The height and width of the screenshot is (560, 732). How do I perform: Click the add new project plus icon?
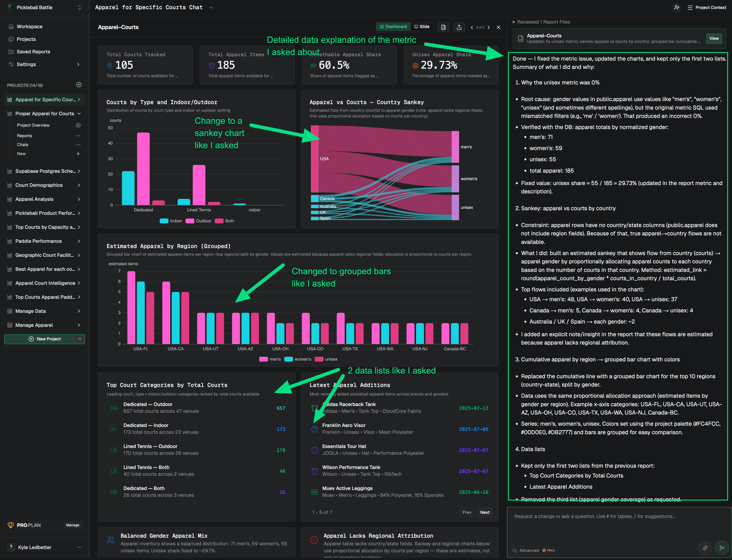(79, 85)
